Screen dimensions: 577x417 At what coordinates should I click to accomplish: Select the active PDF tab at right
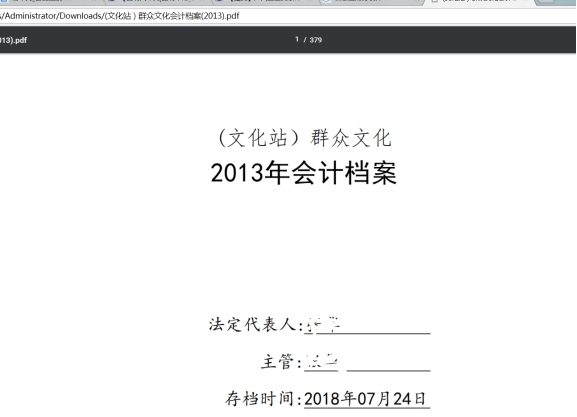[x=478, y=1]
